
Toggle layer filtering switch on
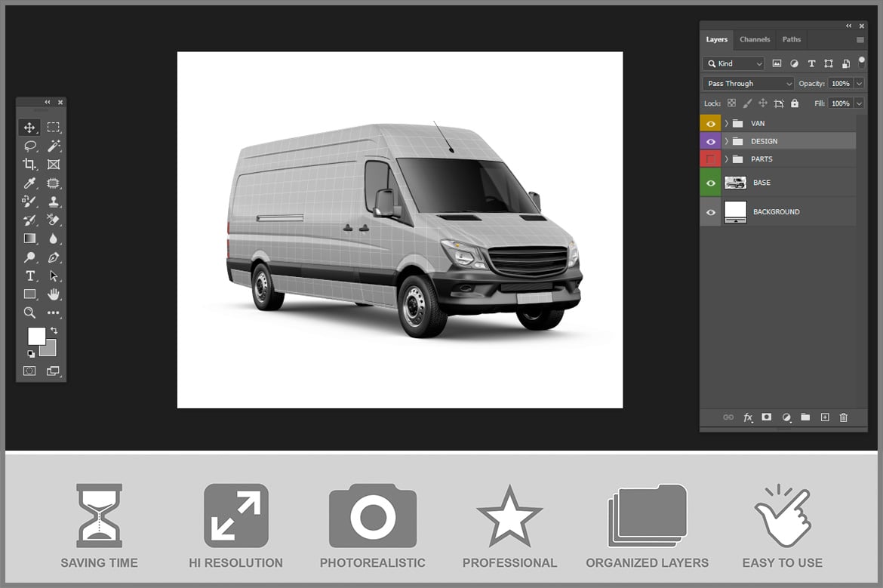coord(862,62)
